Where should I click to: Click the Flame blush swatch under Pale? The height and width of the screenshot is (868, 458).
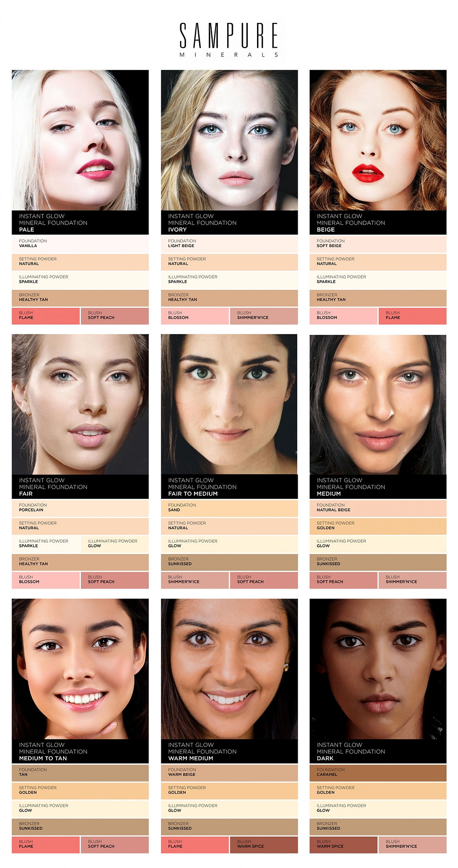pos(45,316)
